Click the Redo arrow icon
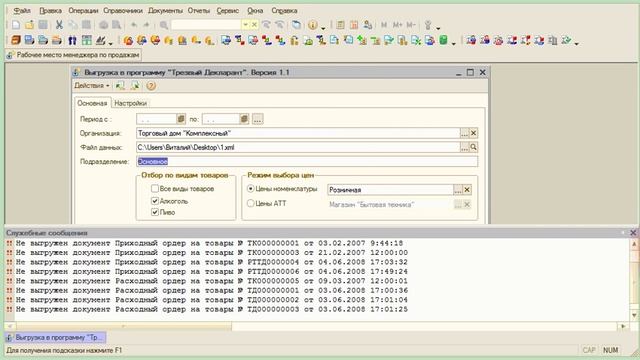The width and height of the screenshot is (640, 360). [x=146, y=25]
